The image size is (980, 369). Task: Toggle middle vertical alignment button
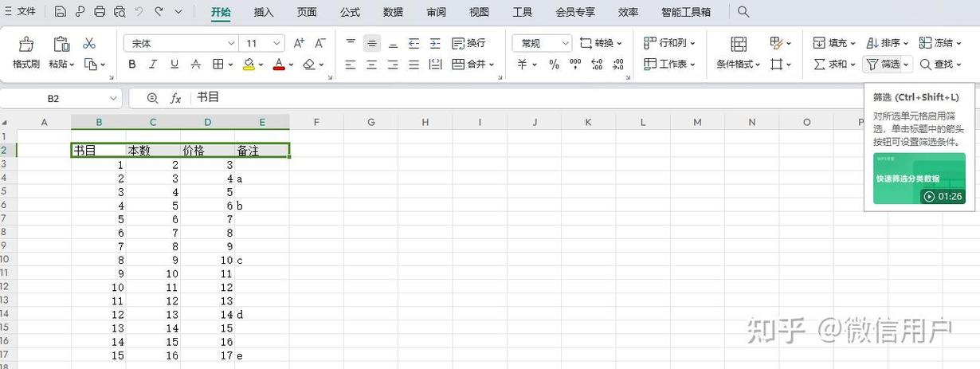[372, 43]
